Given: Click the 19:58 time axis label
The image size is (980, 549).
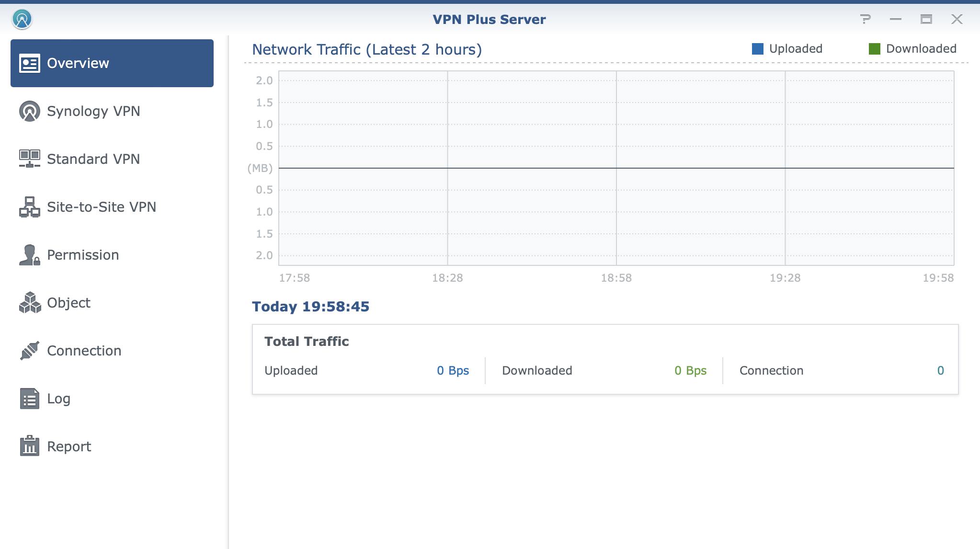Looking at the screenshot, I should click(x=938, y=278).
